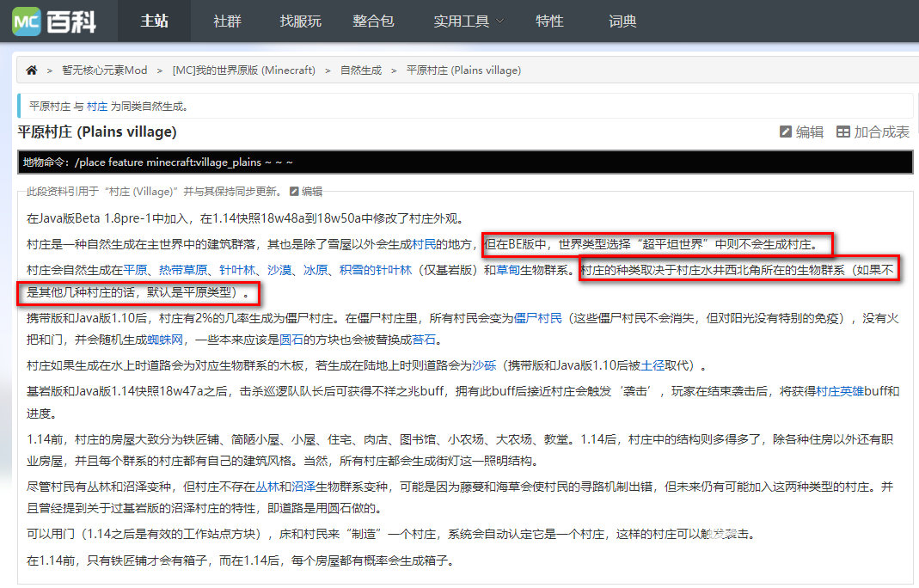Click the small 编辑 icon after citation note
Viewport: 919px width, 588px height.
click(x=295, y=192)
